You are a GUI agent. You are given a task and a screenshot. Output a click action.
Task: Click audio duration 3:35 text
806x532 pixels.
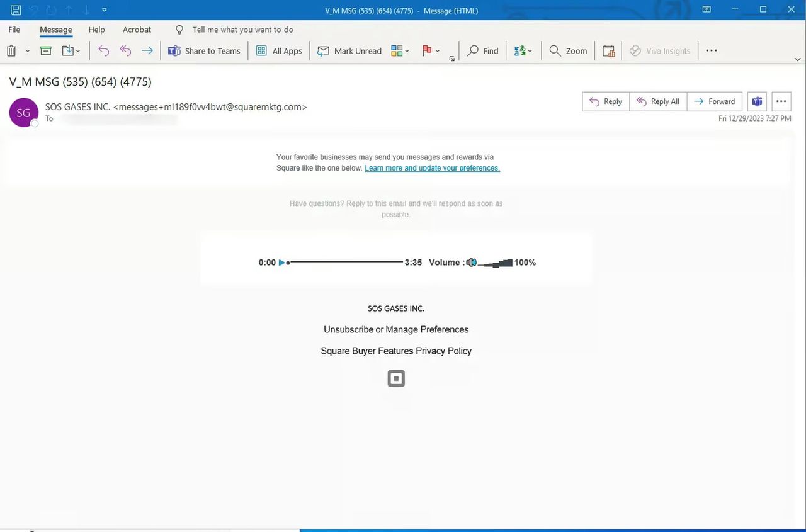click(413, 263)
